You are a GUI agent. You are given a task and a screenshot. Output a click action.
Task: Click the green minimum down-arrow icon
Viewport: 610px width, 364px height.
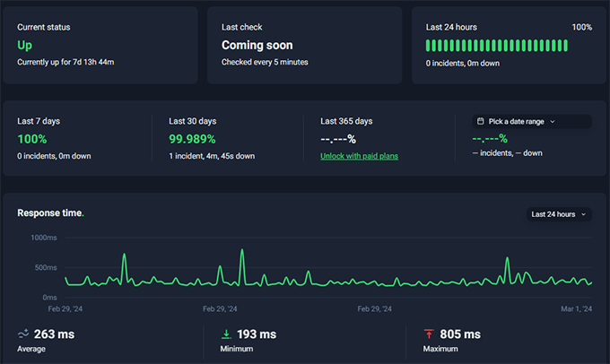(x=225, y=334)
